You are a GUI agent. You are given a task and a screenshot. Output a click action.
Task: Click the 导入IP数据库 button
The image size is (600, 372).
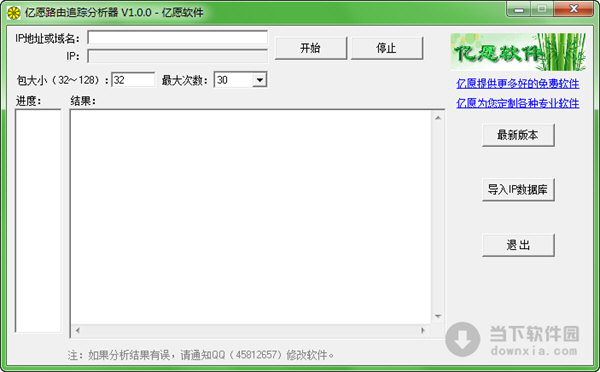coord(518,189)
